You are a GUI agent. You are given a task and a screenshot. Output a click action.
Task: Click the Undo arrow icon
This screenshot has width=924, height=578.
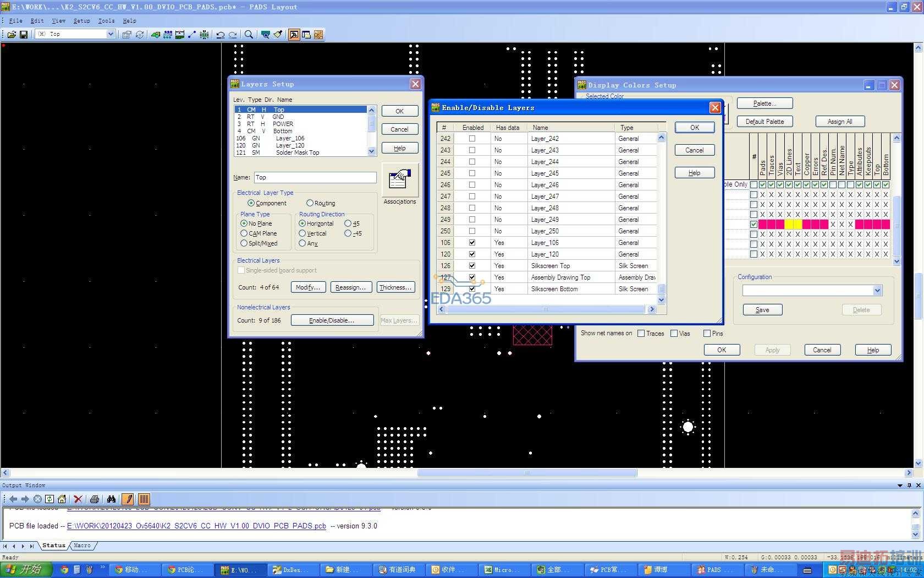tap(220, 35)
